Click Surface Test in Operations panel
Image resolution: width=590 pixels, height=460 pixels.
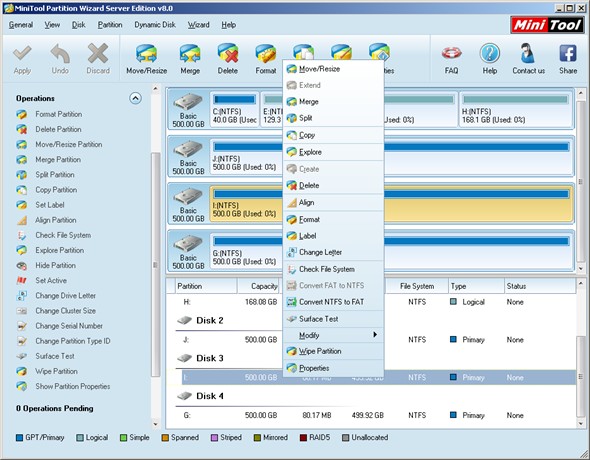point(55,356)
